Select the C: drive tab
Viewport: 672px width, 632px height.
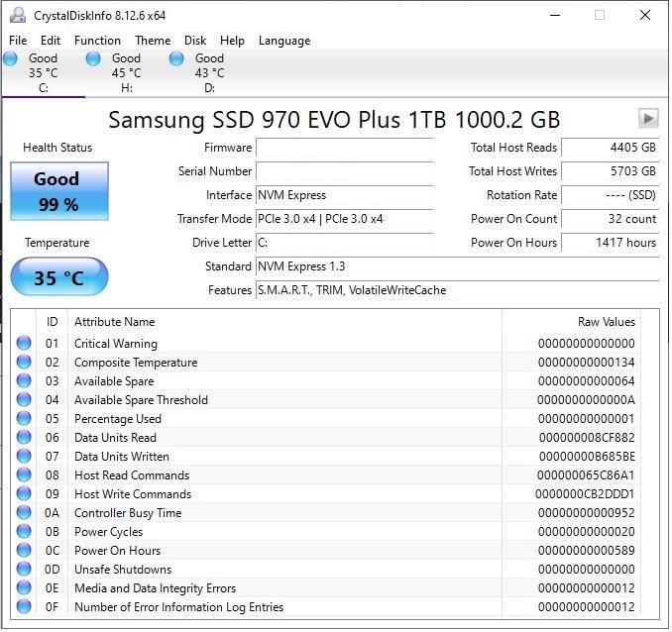point(43,73)
